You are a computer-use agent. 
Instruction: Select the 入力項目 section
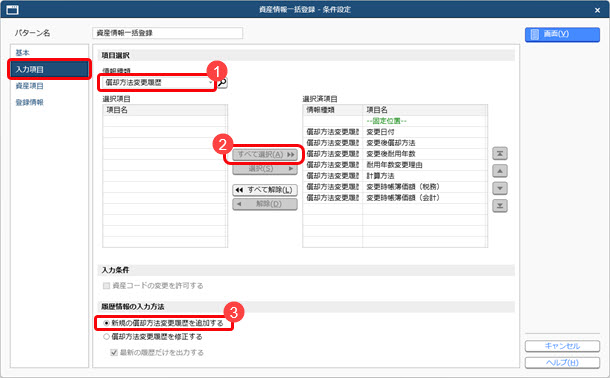coord(49,69)
